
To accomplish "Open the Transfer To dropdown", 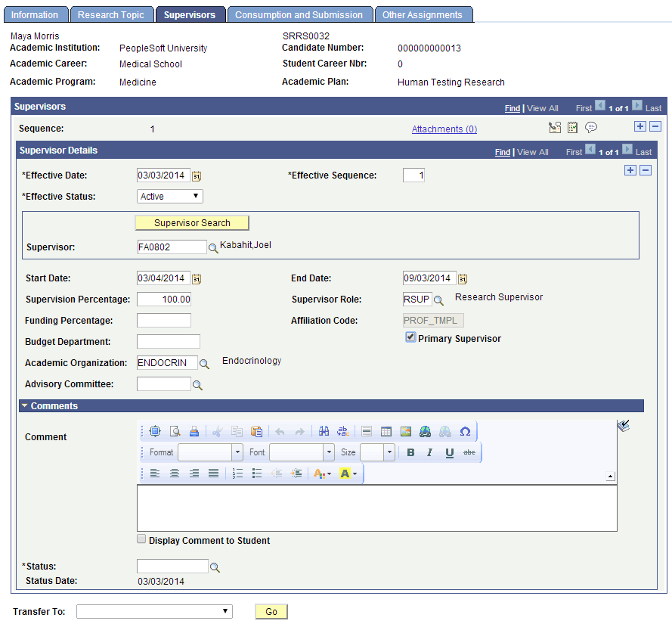I will click(x=225, y=611).
